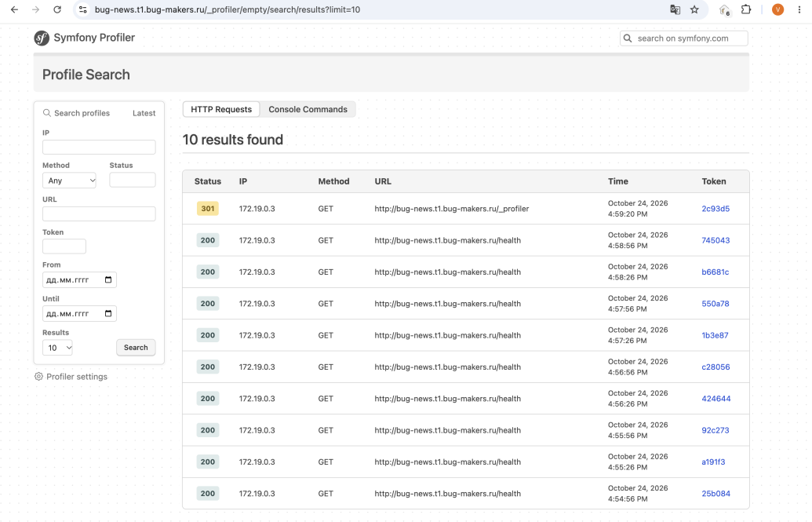
Task: Focus the Token input field
Action: tap(64, 246)
